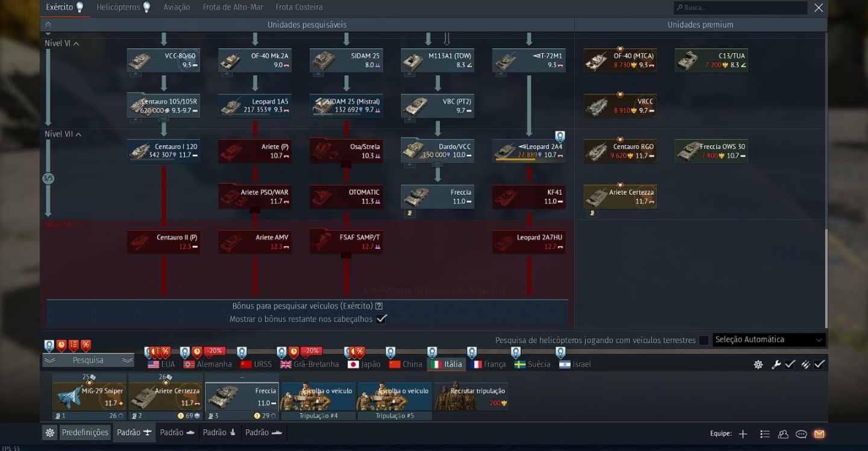Select the Japão nation tab
The width and height of the screenshot is (868, 451).
364,364
